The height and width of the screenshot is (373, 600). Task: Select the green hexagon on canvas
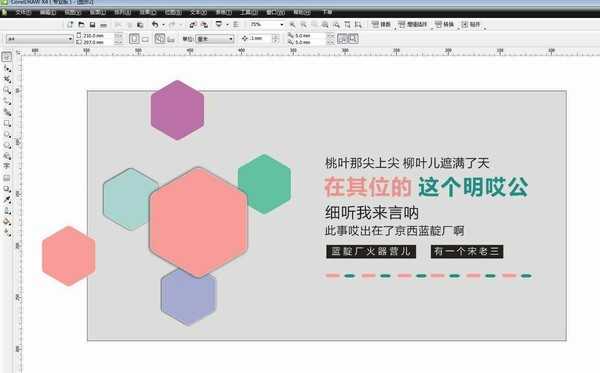264,184
